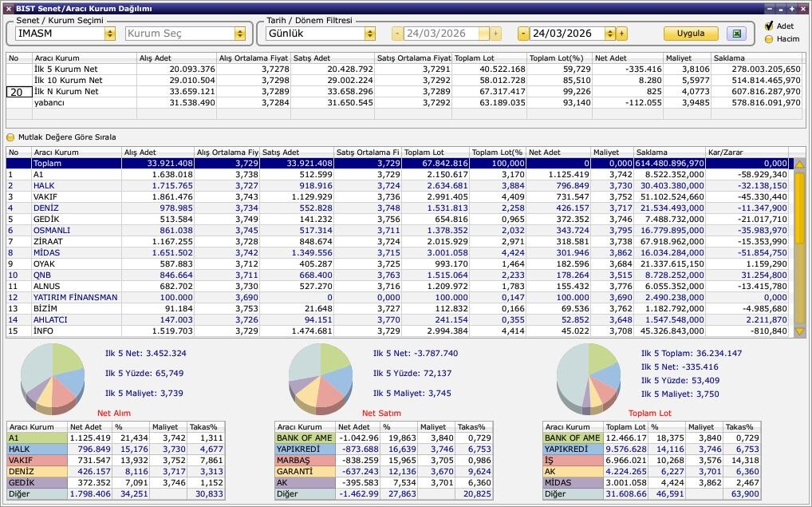Click the İlk N Kurum count field

[x=19, y=92]
